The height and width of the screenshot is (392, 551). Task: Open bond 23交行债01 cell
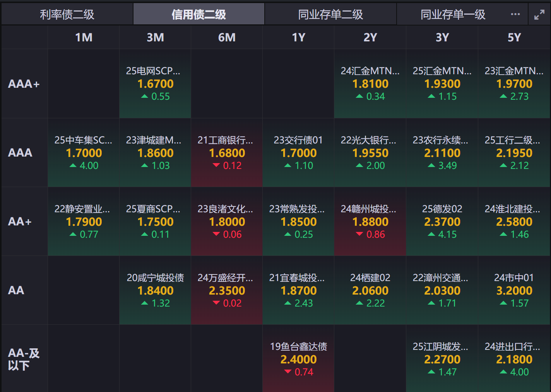[298, 153]
